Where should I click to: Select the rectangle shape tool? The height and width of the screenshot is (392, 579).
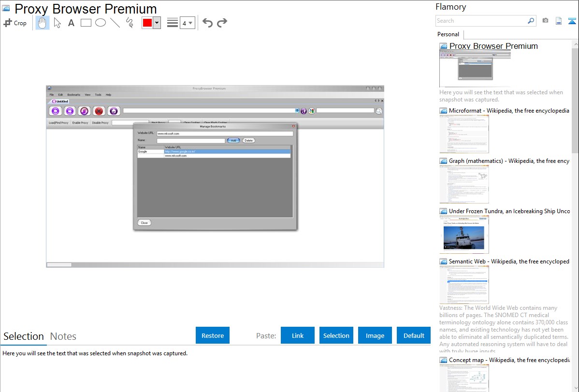[86, 23]
